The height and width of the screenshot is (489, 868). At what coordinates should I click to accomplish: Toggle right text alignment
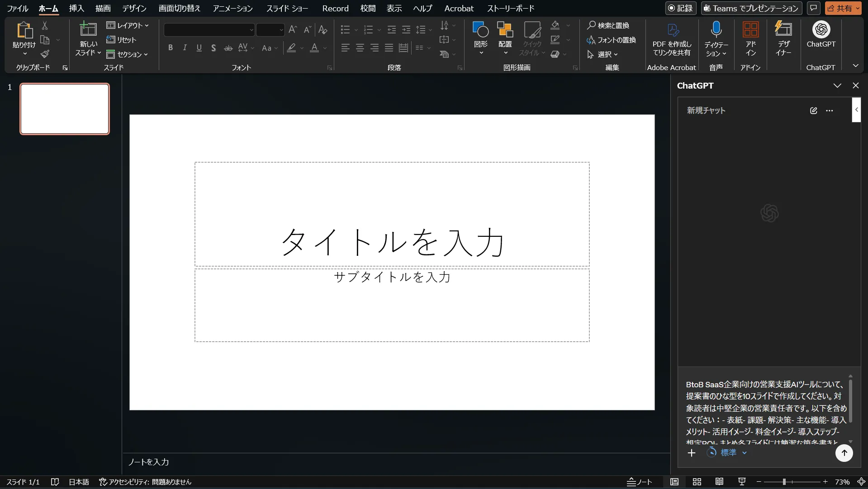click(374, 47)
